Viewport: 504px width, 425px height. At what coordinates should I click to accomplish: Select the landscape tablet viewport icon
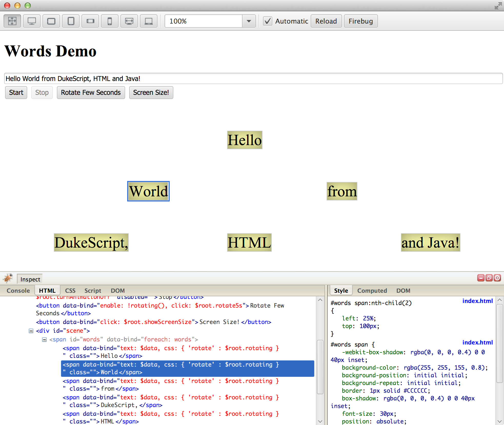(x=51, y=21)
